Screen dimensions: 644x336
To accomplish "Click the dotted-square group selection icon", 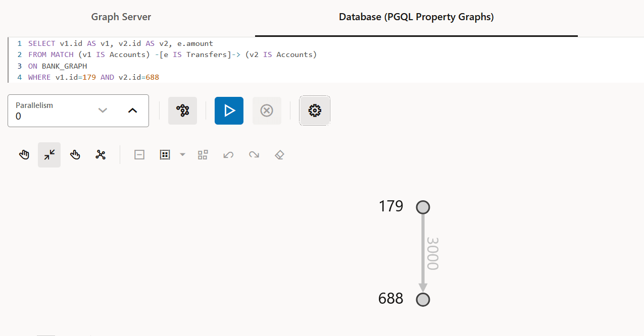I will [165, 155].
